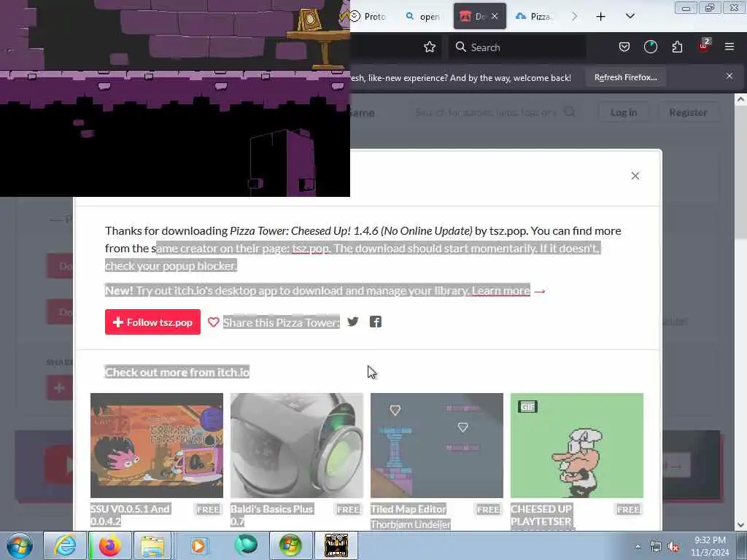Click the Log in button on itch.io

(623, 112)
